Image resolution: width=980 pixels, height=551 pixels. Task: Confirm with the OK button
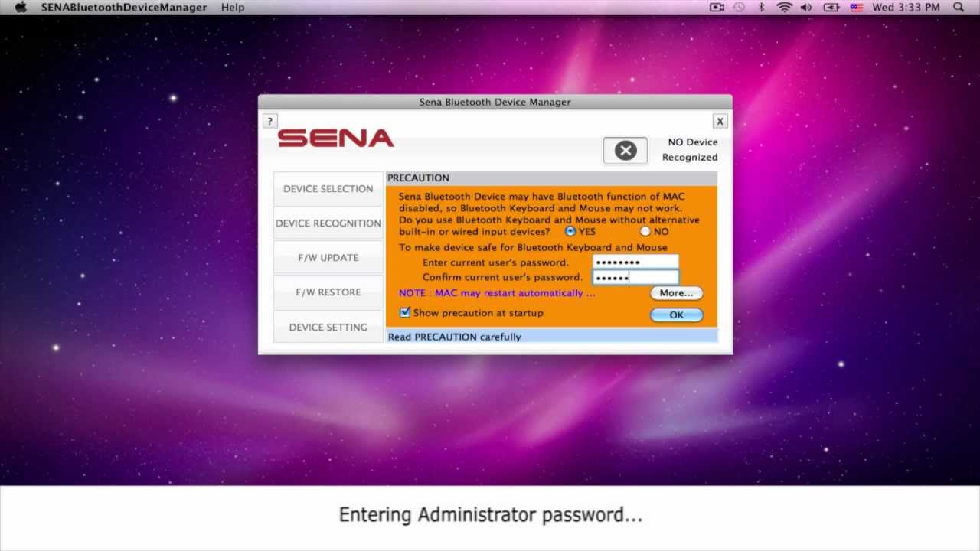point(676,315)
